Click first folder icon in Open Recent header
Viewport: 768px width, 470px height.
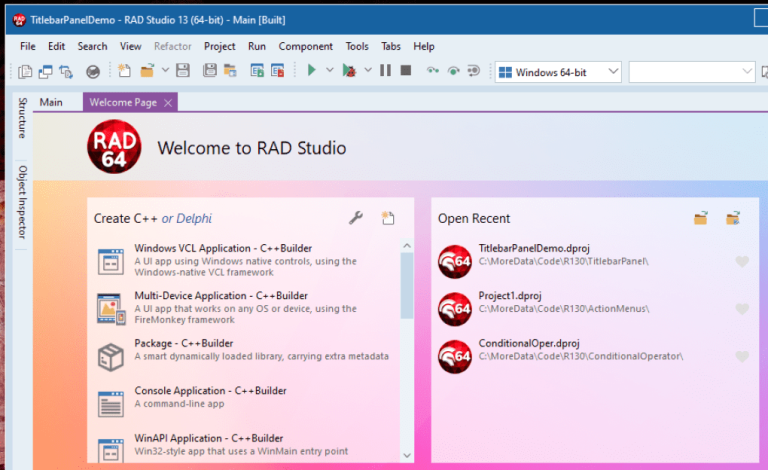coord(701,218)
